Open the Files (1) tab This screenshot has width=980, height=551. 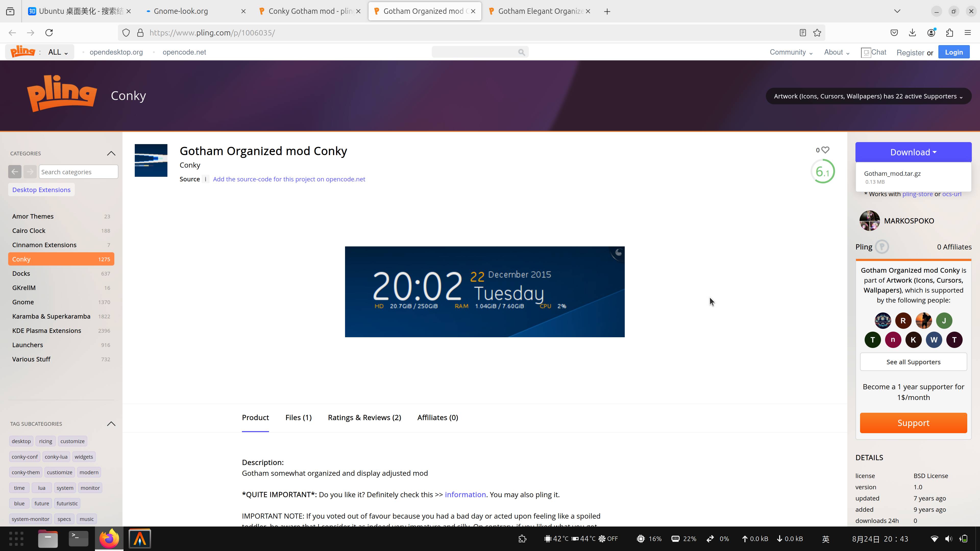(298, 418)
